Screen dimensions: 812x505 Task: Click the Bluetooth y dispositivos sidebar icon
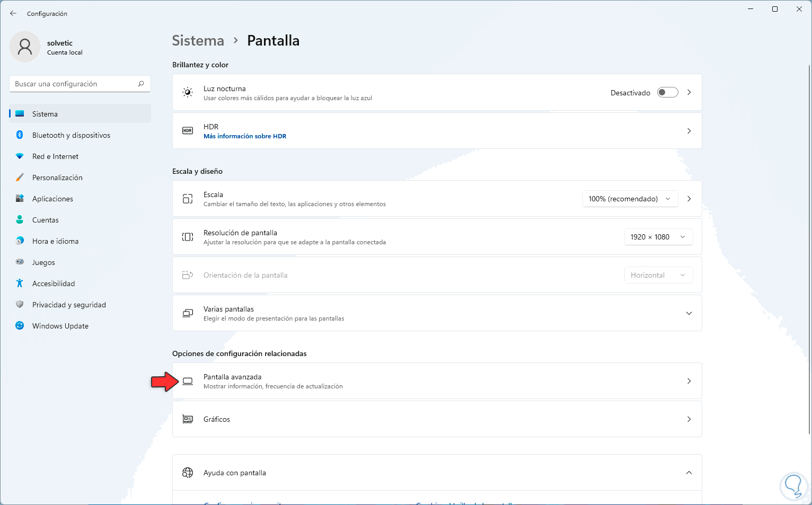tap(20, 135)
